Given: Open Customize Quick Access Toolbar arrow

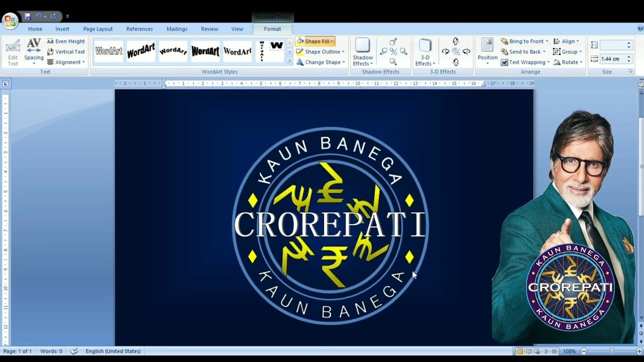Looking at the screenshot, I should click(x=67, y=17).
